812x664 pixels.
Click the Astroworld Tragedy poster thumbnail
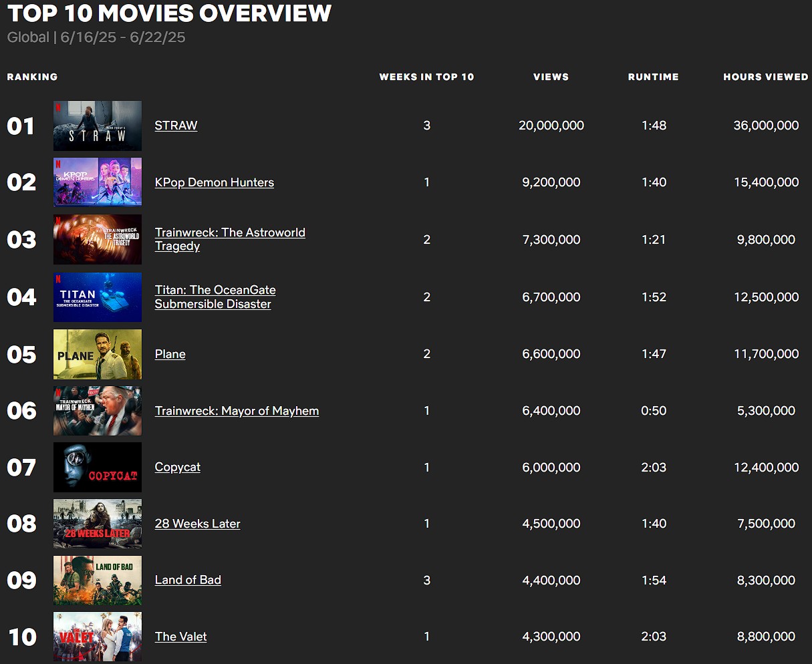(98, 239)
